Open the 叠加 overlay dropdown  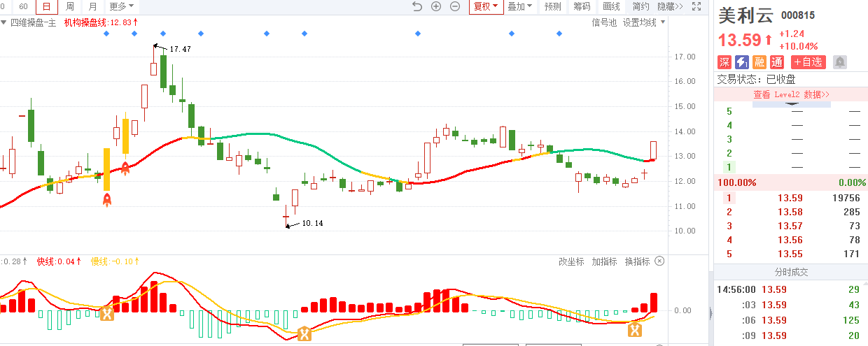click(x=519, y=6)
